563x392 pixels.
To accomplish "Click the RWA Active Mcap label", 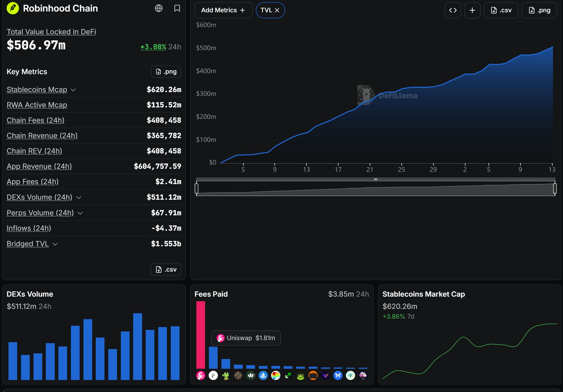I will 37,105.
